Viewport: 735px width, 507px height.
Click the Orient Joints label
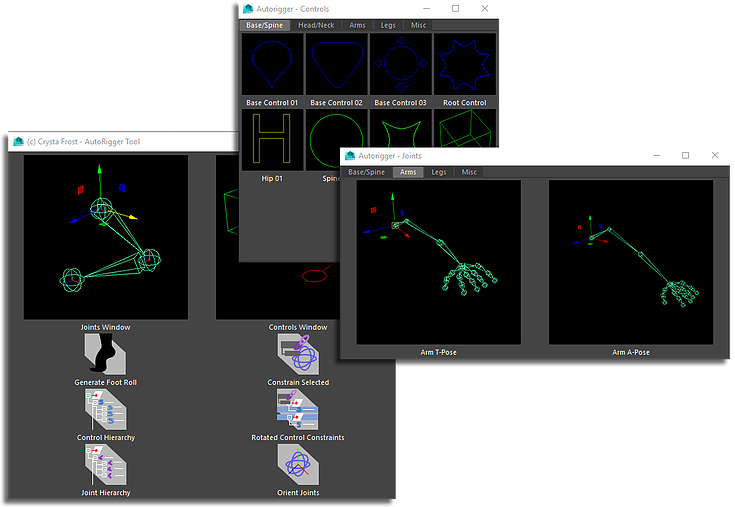298,493
